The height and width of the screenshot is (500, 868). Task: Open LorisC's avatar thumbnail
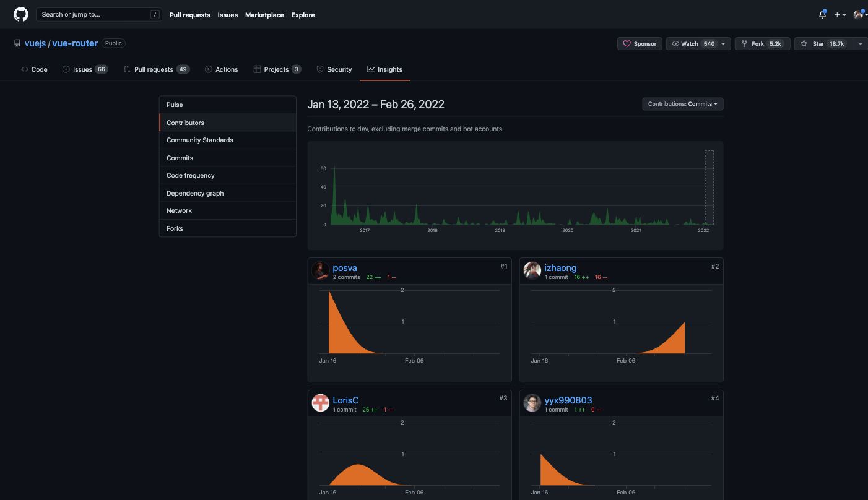click(320, 403)
